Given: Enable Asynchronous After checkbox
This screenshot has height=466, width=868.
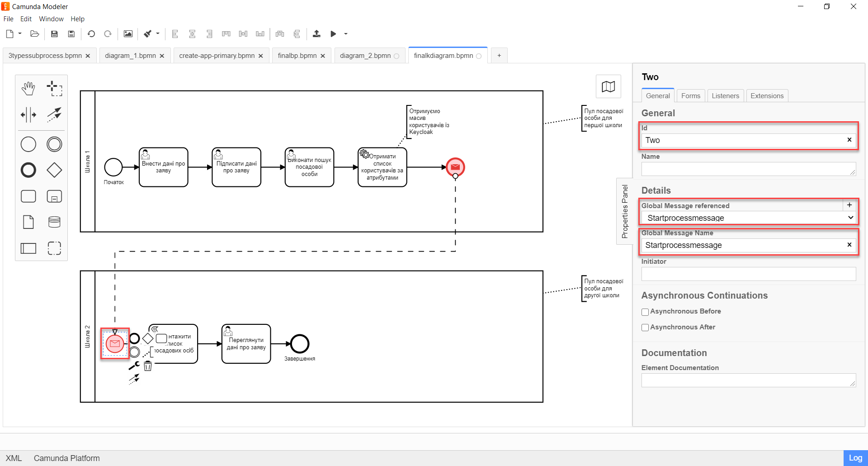Looking at the screenshot, I should (645, 328).
